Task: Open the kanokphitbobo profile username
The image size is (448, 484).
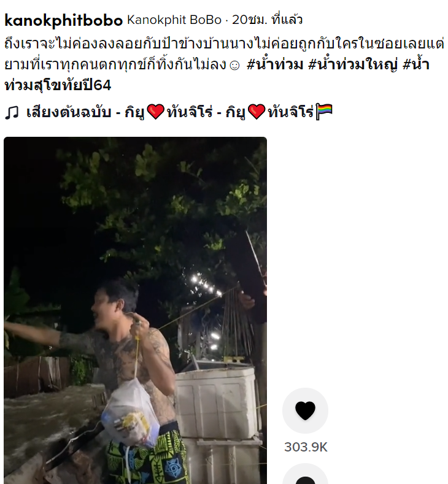Action: [64, 20]
